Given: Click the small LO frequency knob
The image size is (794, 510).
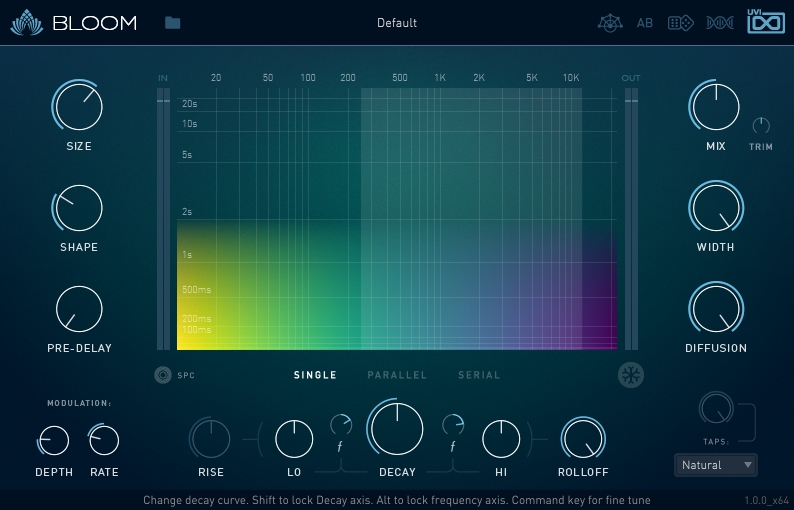Looking at the screenshot, I should point(341,425).
